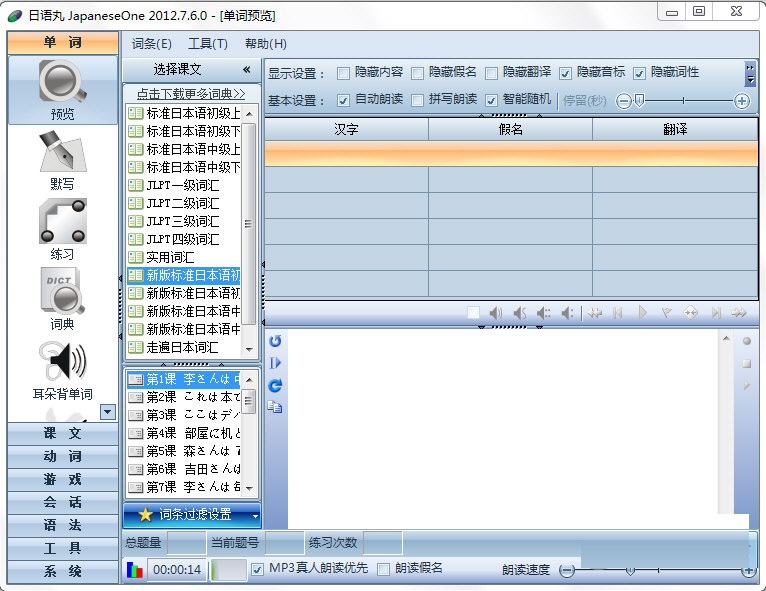Select the 单词 sidebar tab

tap(63, 42)
